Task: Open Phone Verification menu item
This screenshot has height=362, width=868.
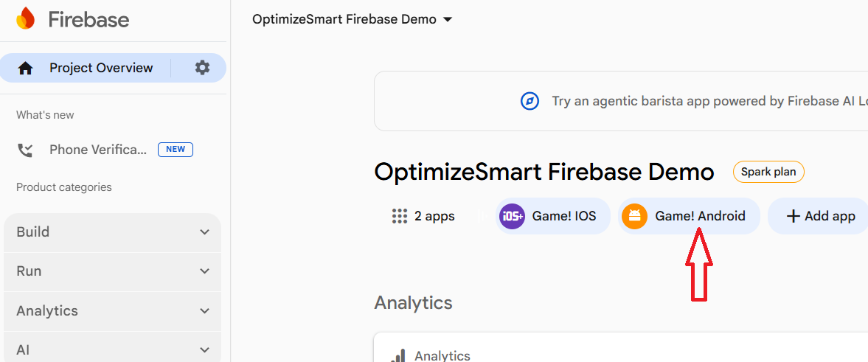Action: click(98, 150)
